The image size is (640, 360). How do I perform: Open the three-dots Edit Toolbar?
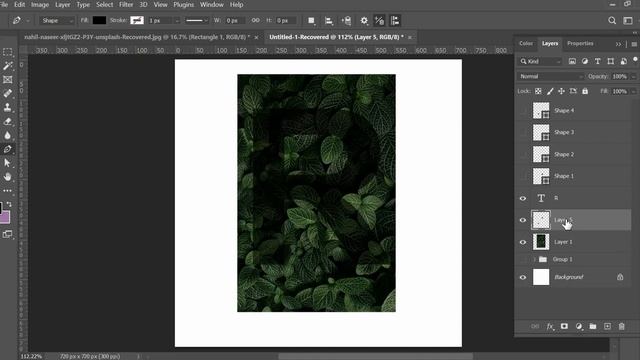[7, 191]
